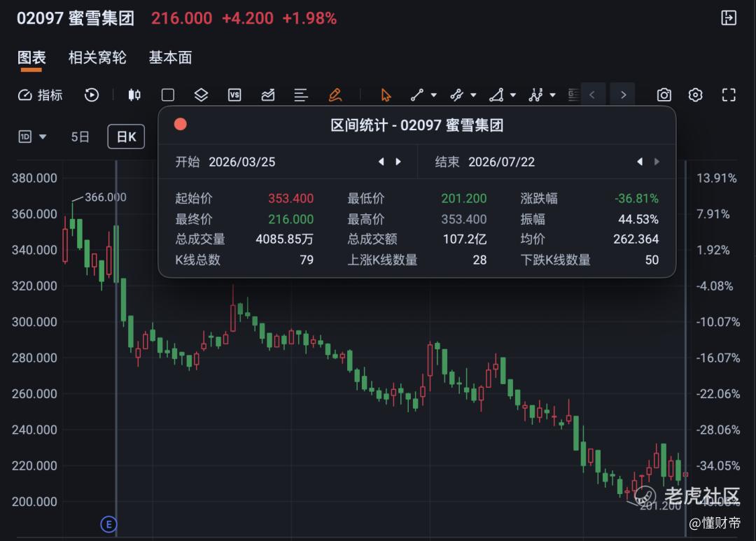This screenshot has width=756, height=541.
Task: Close the 区间统计 popup with red dot
Action: pos(181,125)
